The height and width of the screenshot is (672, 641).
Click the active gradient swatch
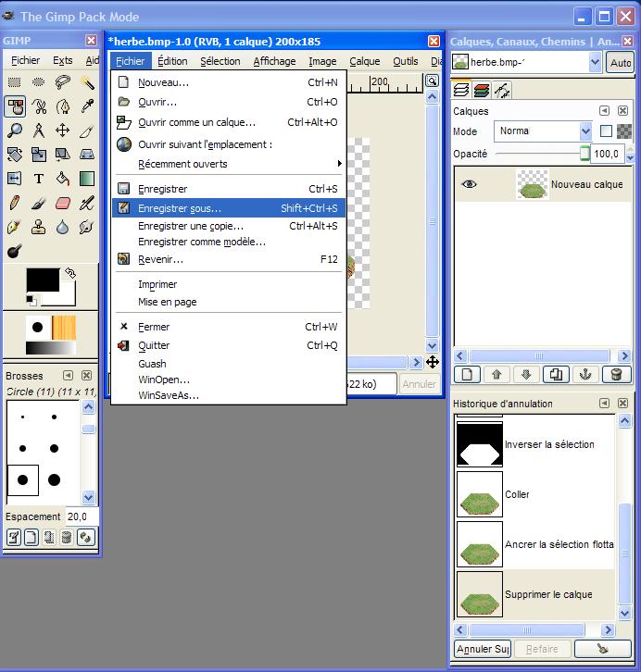[x=51, y=348]
